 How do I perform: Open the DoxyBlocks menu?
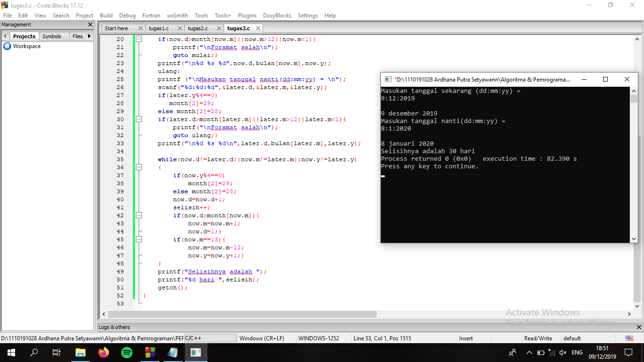click(x=277, y=16)
